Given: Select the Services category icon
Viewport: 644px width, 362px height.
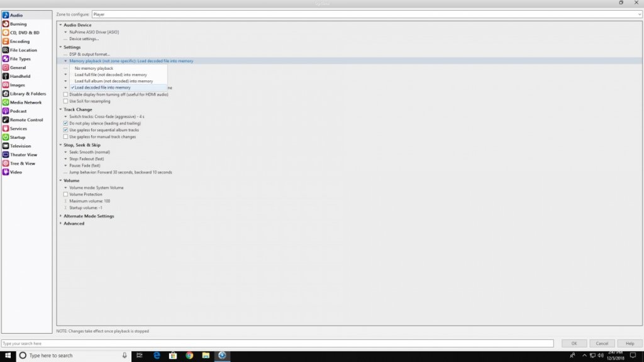Looking at the screenshot, I should click(6, 128).
